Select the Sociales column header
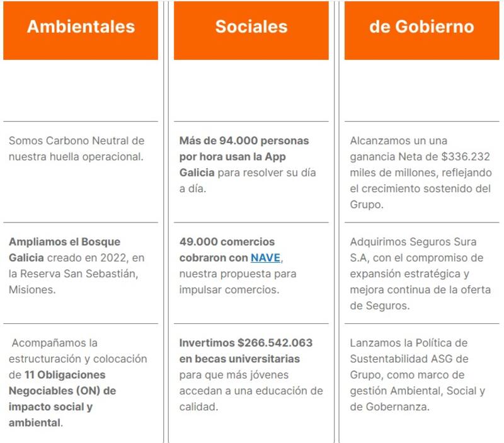504x443 pixels. point(251,27)
